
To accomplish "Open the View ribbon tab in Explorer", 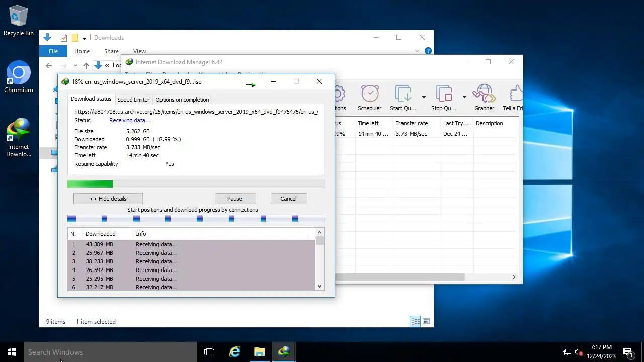I will click(x=139, y=51).
